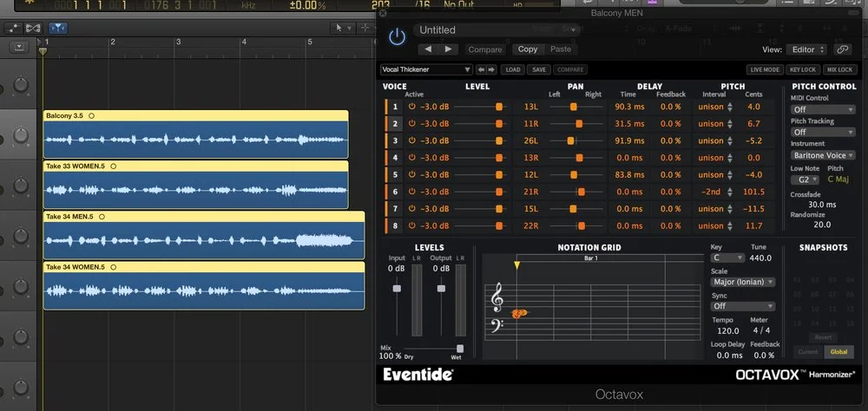Toggle voice 1 active power button
The image size is (868, 411).
411,107
